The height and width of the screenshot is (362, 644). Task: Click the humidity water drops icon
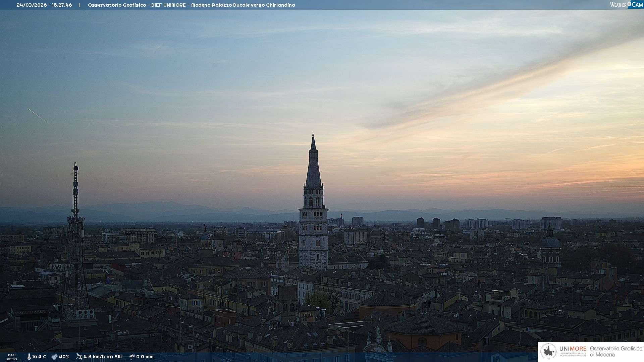tap(54, 357)
